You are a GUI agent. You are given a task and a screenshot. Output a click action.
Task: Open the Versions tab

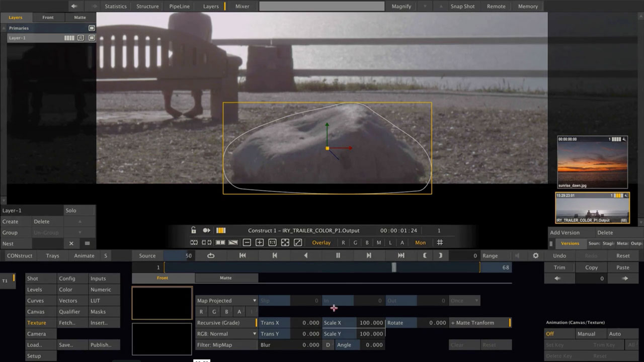click(x=570, y=243)
